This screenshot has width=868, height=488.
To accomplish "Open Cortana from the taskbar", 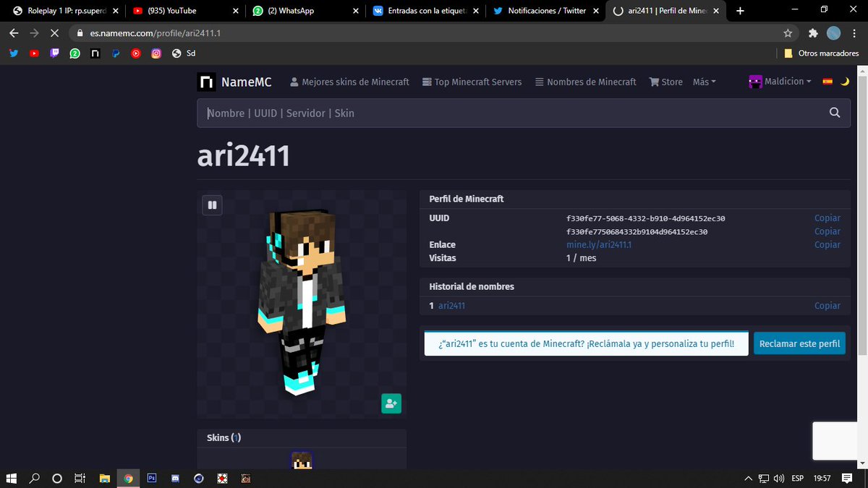I will (57, 478).
